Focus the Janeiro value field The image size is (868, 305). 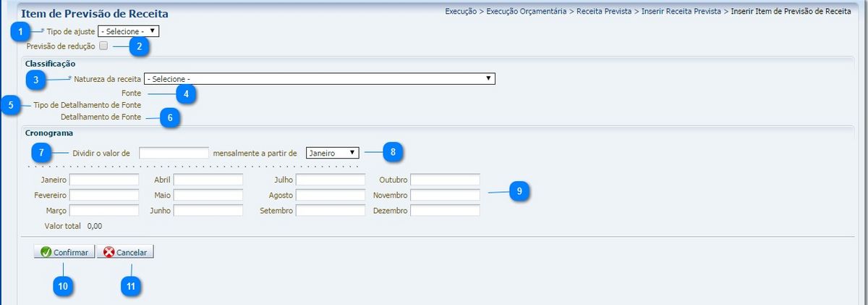coord(103,180)
